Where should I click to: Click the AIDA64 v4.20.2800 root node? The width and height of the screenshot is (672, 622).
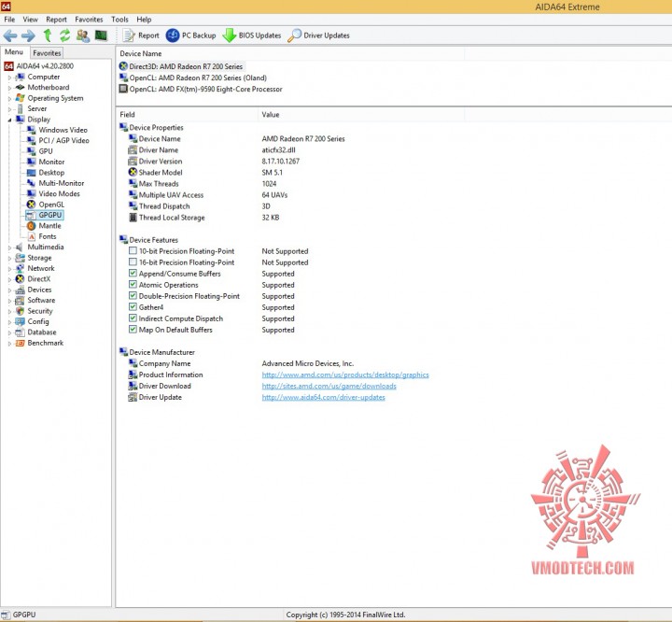click(45, 66)
